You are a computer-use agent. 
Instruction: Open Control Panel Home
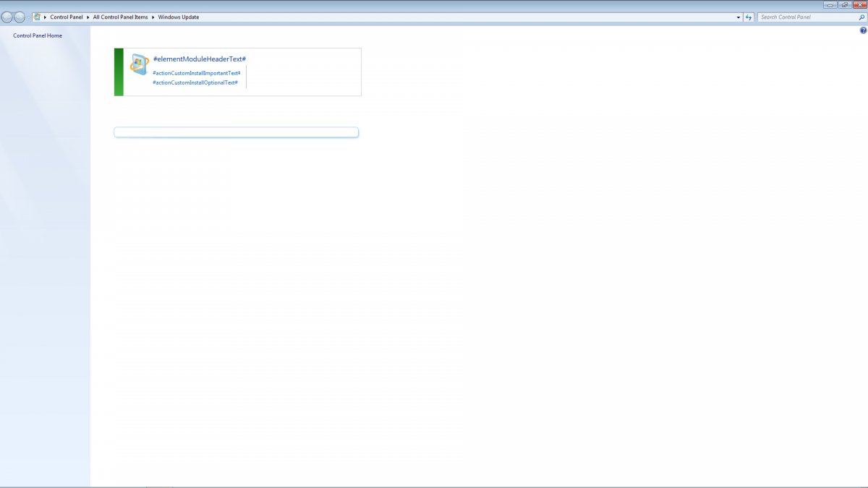(38, 35)
